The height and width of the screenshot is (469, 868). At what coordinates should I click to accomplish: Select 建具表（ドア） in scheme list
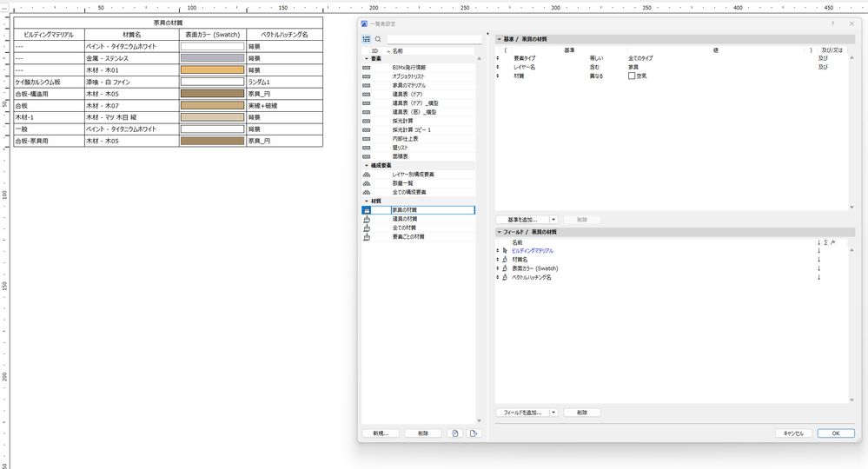point(407,94)
